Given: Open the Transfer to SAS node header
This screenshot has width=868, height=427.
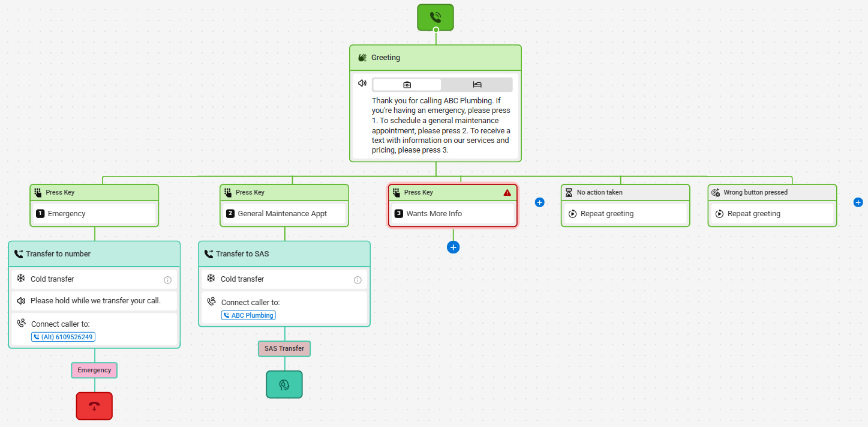Looking at the screenshot, I should click(x=284, y=253).
